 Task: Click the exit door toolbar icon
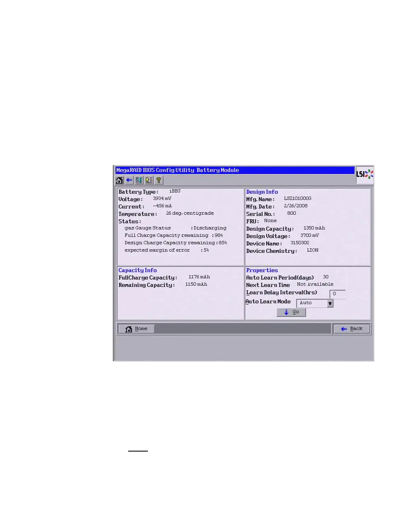click(x=139, y=180)
